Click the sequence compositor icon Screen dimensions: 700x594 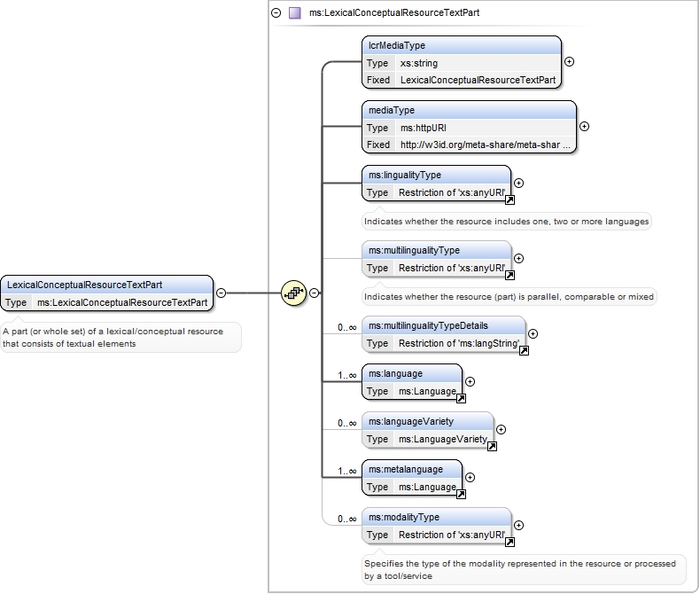point(294,293)
